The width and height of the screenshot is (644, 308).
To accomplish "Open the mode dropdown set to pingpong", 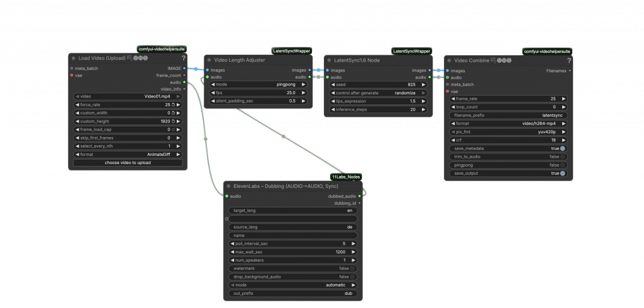I will [257, 84].
